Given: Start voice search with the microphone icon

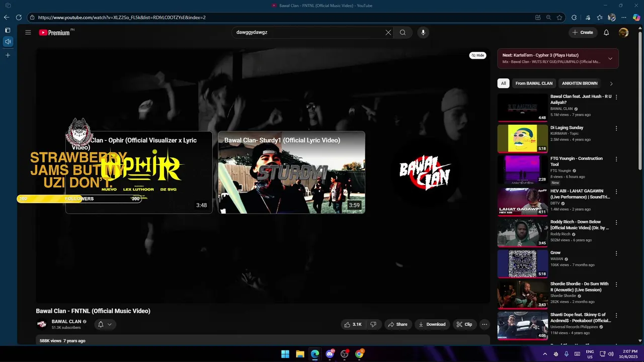Looking at the screenshot, I should point(423,32).
